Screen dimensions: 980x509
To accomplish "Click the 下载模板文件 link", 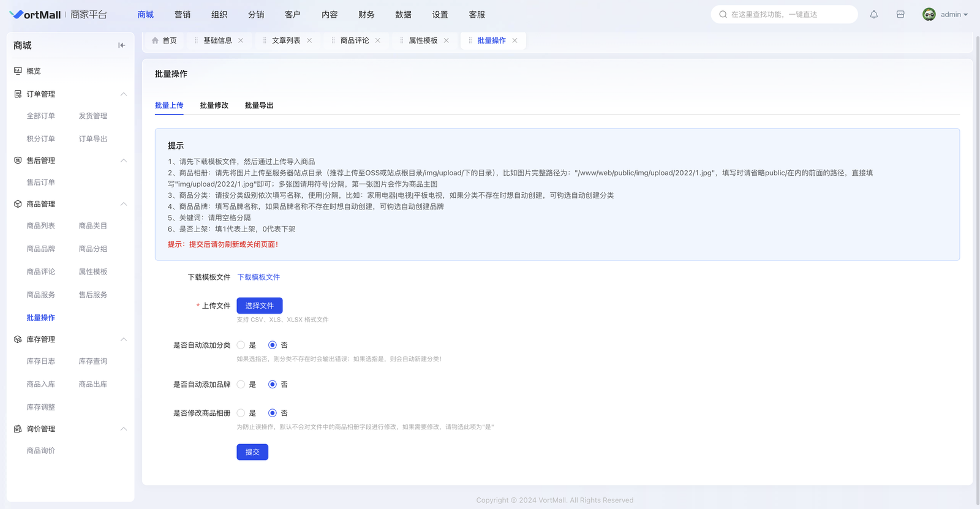I will 258,277.
